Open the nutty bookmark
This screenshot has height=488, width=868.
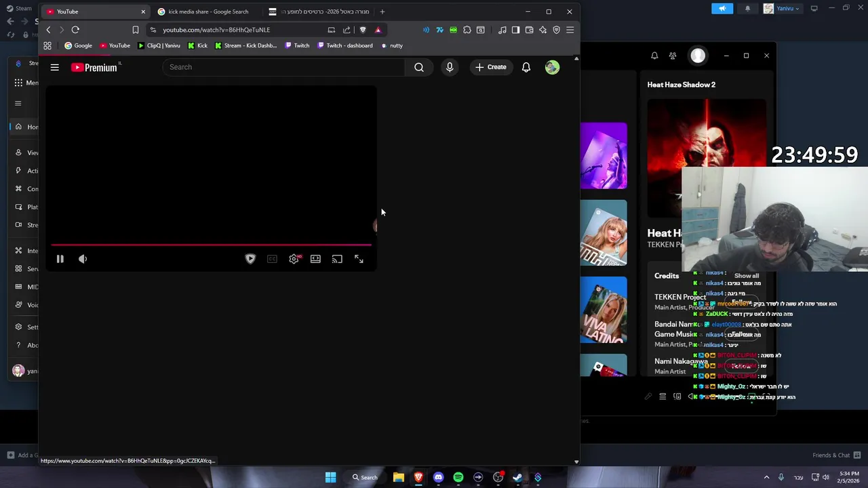pos(392,45)
